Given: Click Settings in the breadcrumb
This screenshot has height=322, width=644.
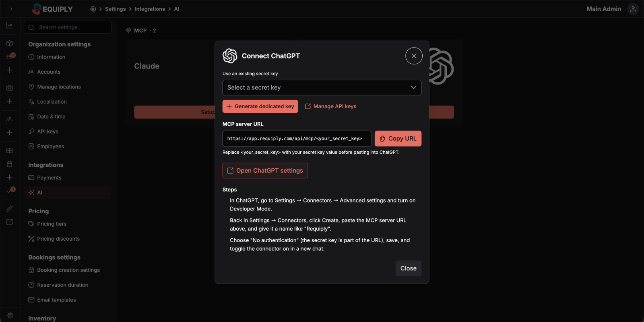Looking at the screenshot, I should pyautogui.click(x=116, y=9).
